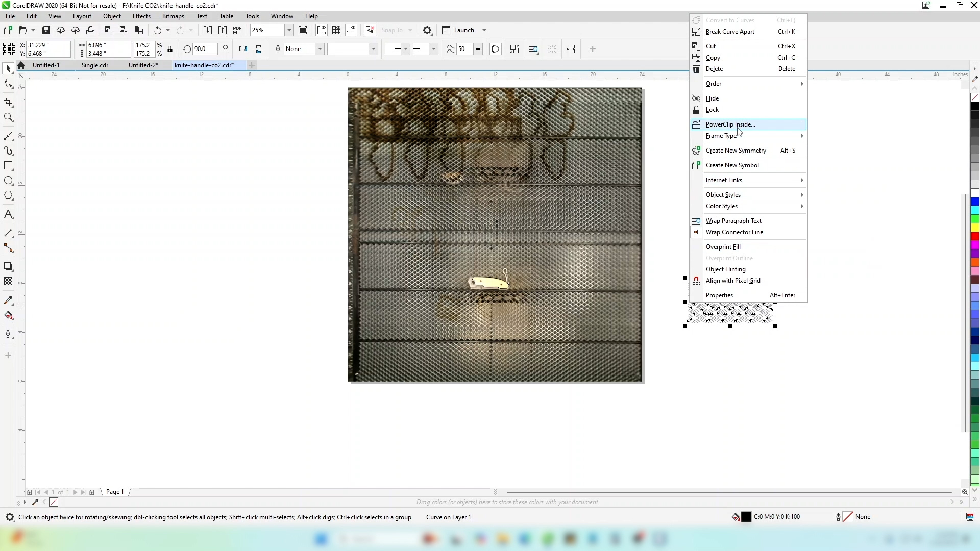Click the rotation angle input field

coord(203,49)
